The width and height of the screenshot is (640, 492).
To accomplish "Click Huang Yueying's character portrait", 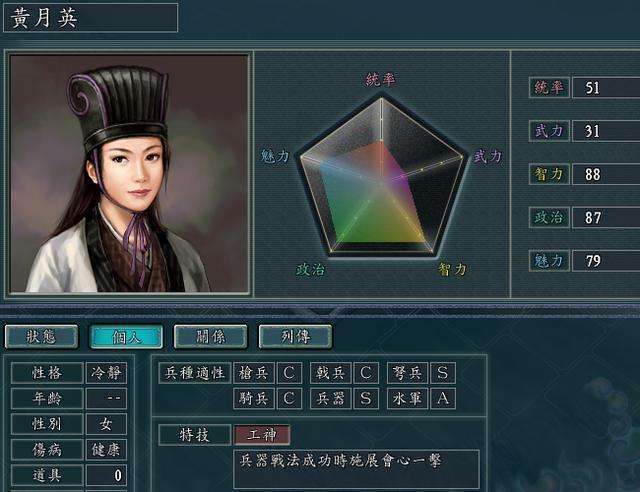I will [x=129, y=174].
